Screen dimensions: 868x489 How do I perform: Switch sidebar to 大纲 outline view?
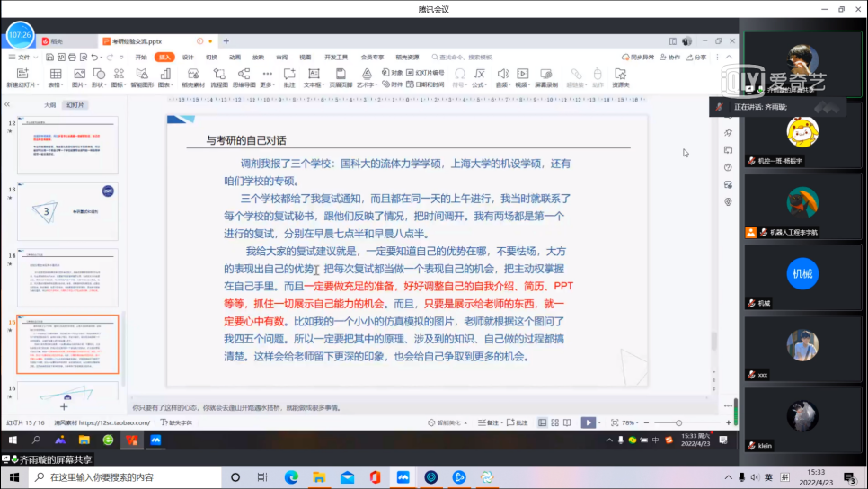pyautogui.click(x=50, y=104)
